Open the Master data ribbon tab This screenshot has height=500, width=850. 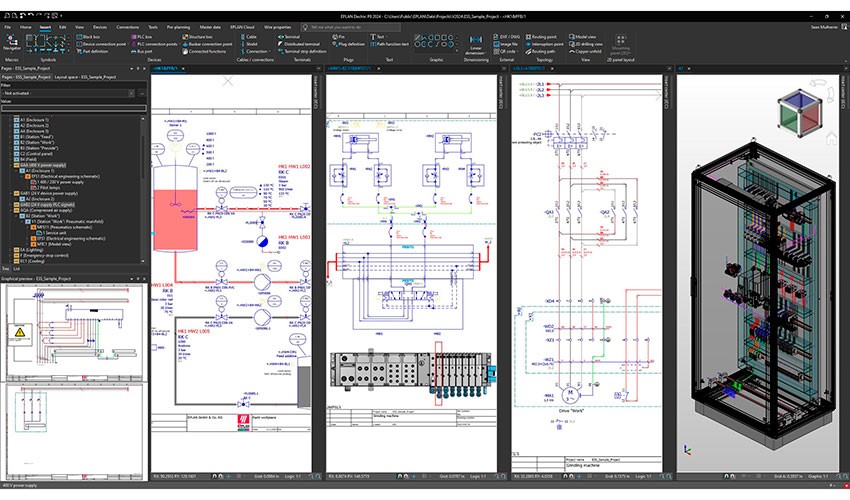pos(210,27)
